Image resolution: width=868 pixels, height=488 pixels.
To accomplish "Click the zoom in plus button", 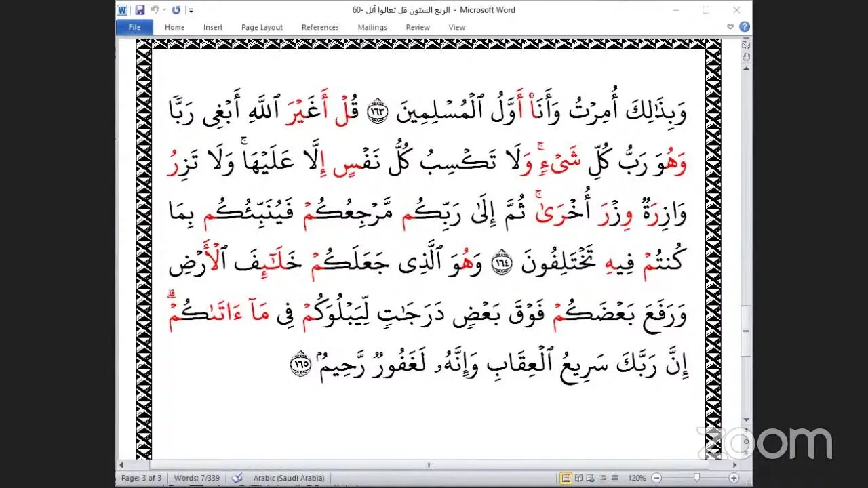I will [x=734, y=478].
